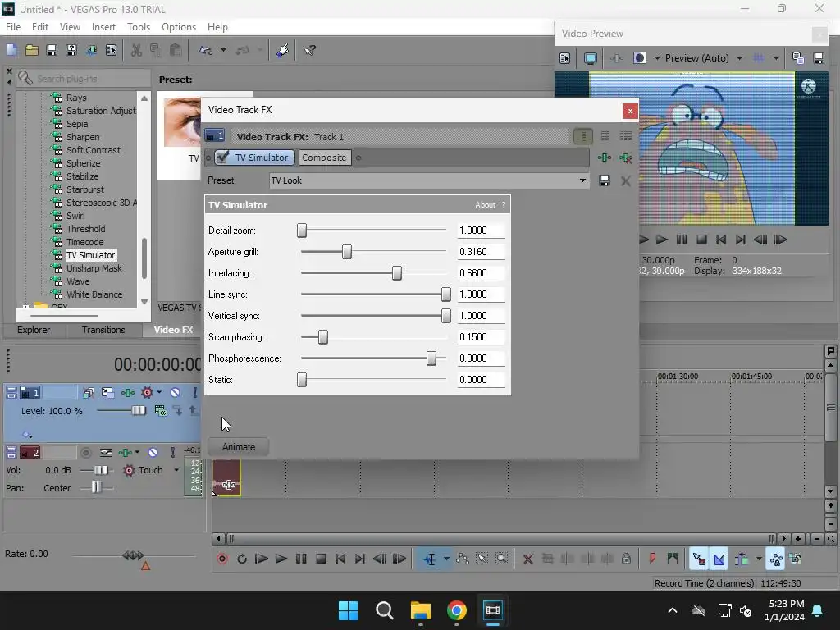Open the Insert menu
840x630 pixels.
103,27
